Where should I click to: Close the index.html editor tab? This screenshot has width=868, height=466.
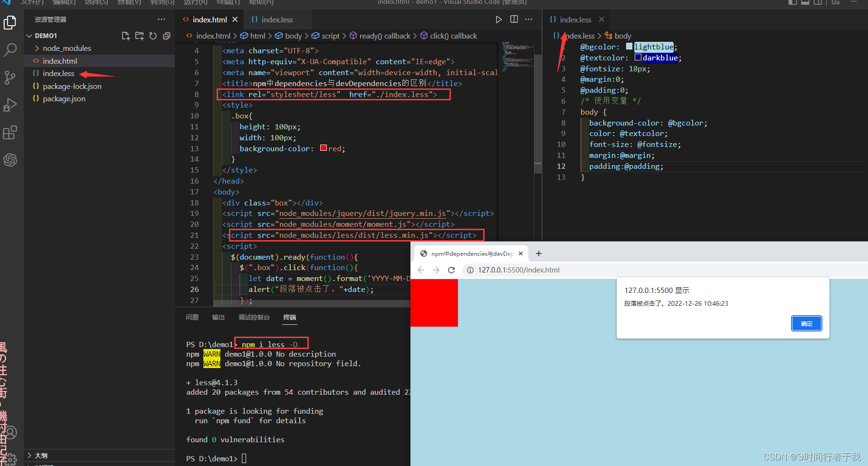tap(235, 19)
